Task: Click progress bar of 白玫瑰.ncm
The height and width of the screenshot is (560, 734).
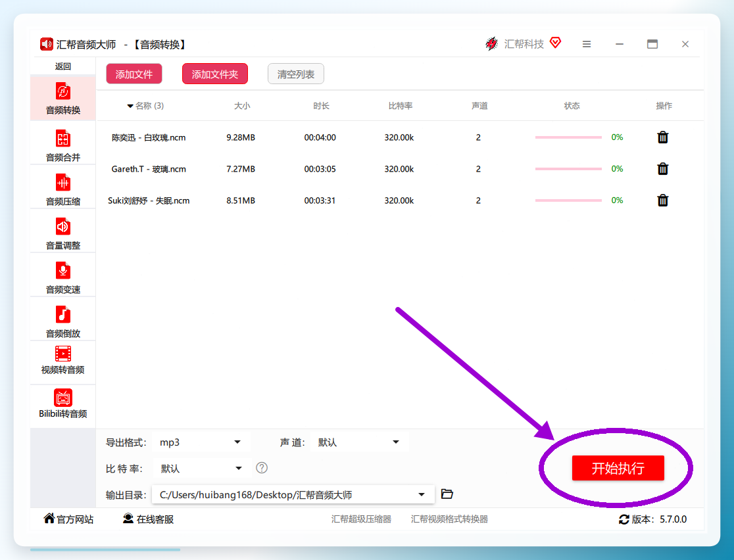Action: pos(568,137)
